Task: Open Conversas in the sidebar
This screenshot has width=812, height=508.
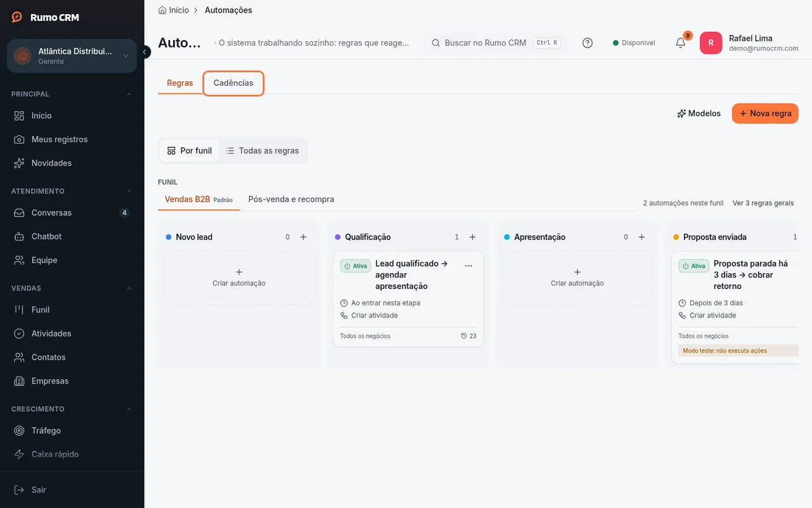Action: (x=72, y=213)
